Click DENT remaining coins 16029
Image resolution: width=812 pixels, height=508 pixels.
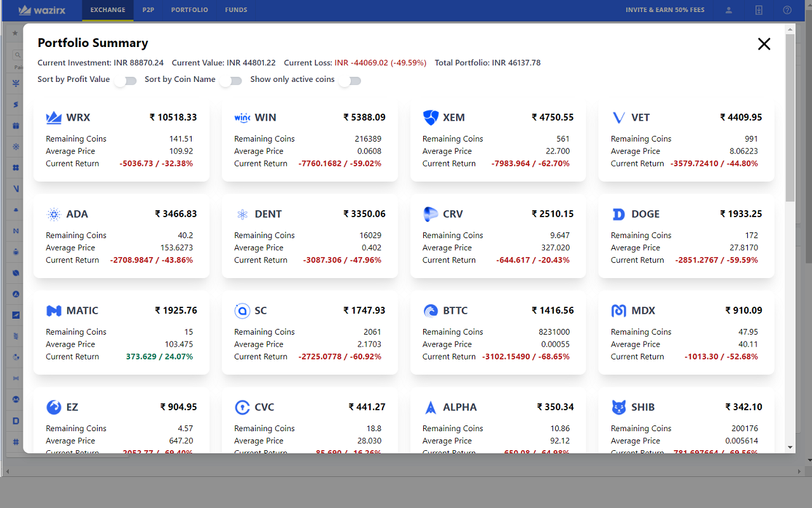click(x=370, y=236)
